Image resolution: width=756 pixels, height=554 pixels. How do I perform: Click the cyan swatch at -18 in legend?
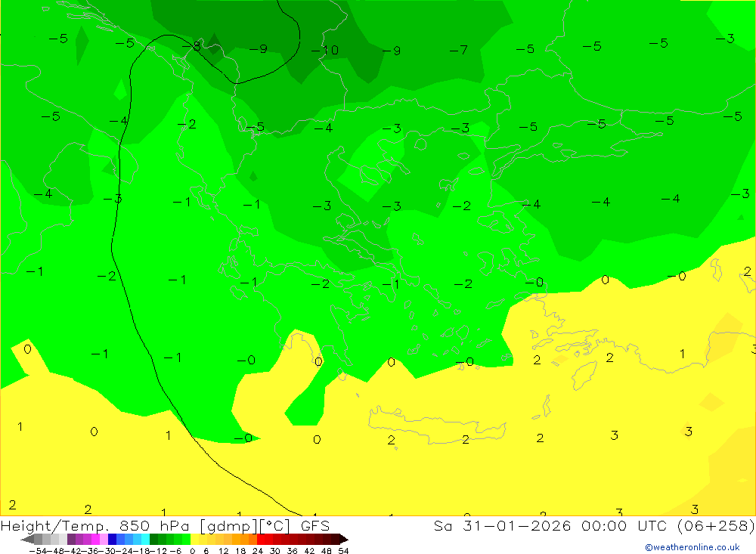[x=145, y=539]
